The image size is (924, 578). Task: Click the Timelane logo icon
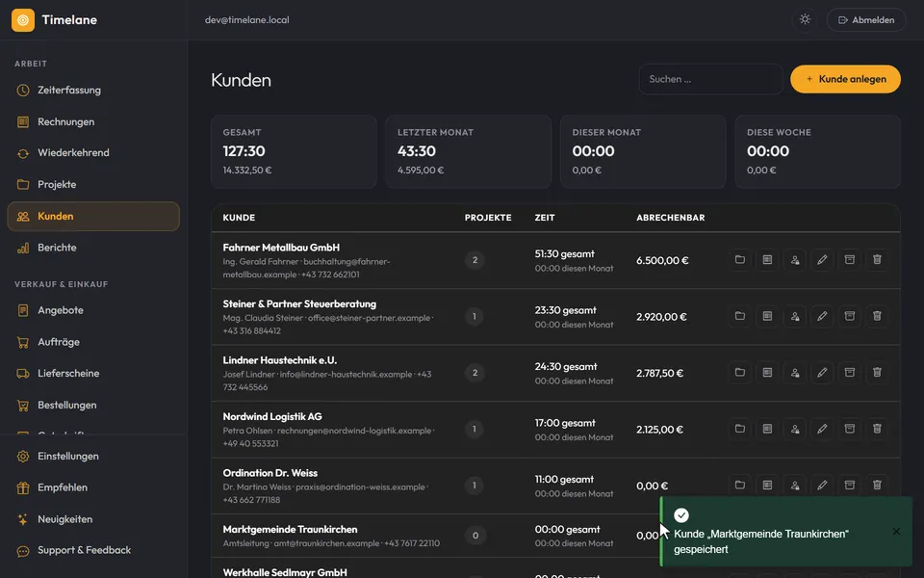[x=23, y=20]
